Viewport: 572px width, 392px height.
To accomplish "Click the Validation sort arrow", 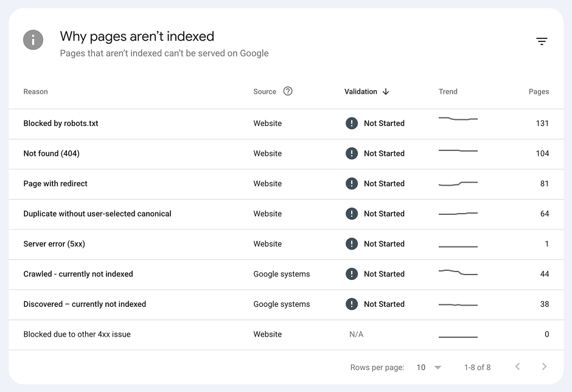I will (386, 92).
